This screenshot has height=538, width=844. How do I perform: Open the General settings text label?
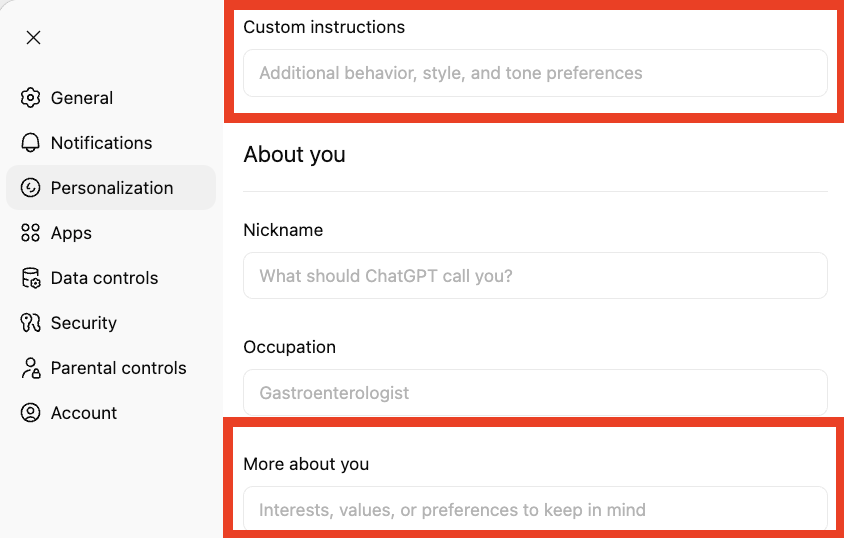[82, 98]
